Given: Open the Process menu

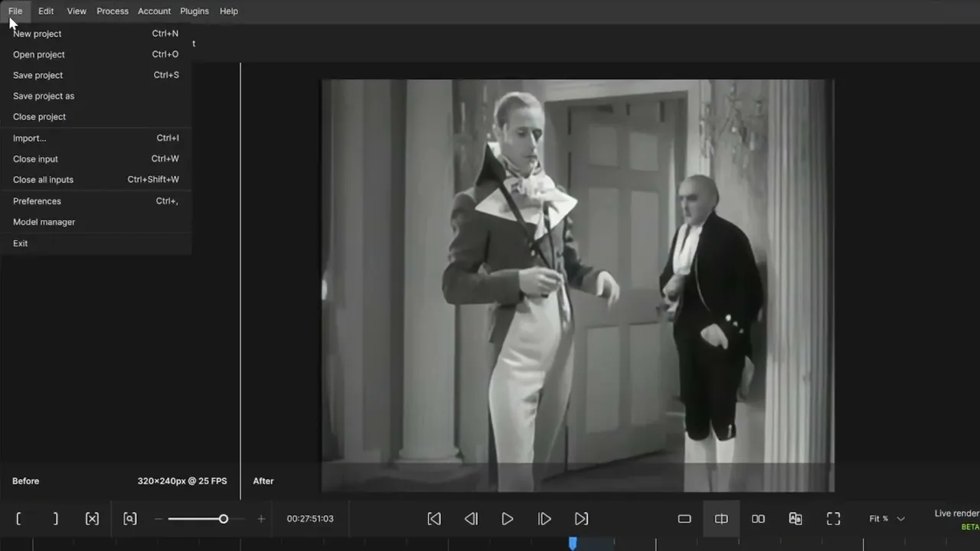Looking at the screenshot, I should 113,11.
